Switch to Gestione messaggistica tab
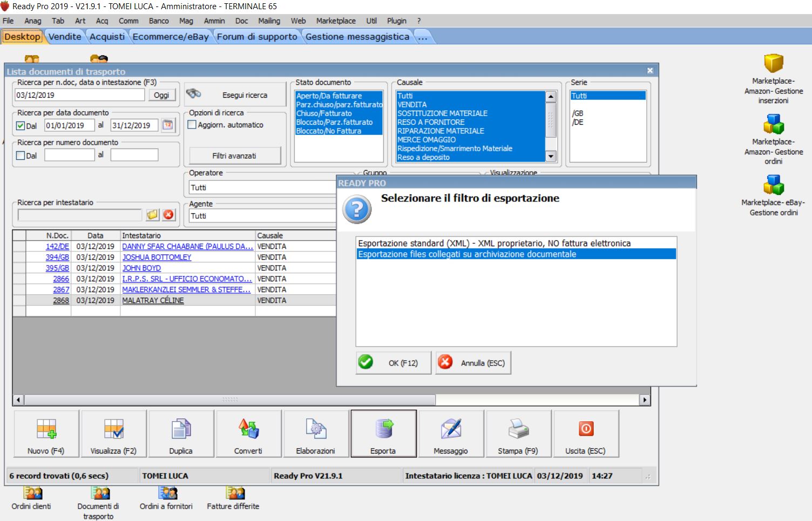The image size is (812, 521). coord(357,36)
